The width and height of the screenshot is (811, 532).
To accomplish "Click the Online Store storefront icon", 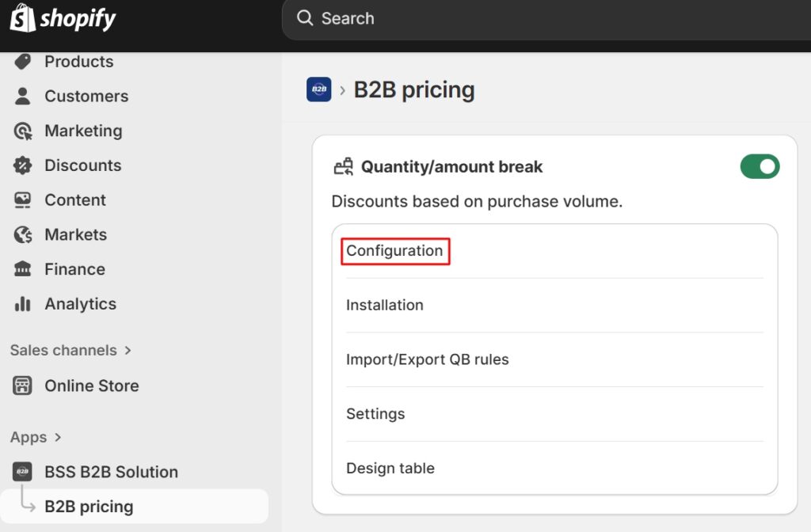I will (x=22, y=386).
